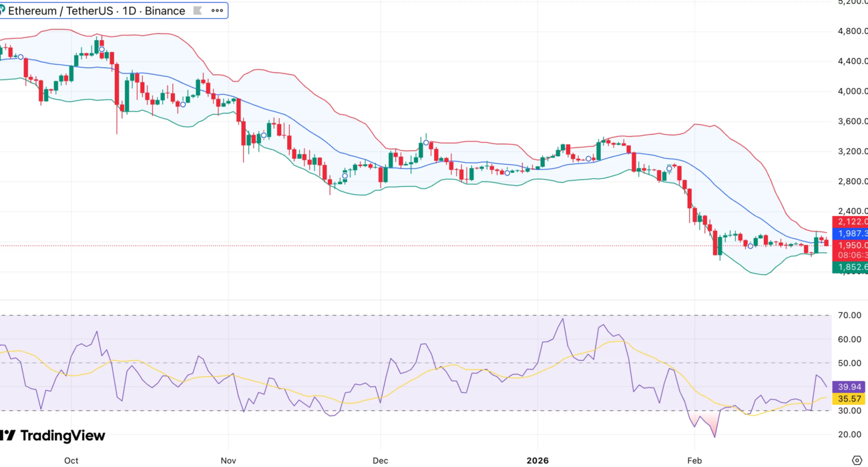
Task: Click the Feb label on time axis
Action: point(694,460)
